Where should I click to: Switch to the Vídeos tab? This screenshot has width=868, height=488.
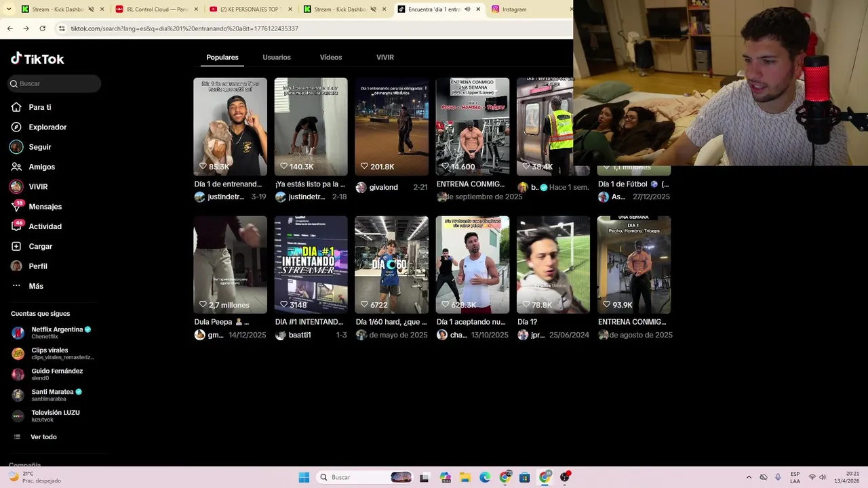pos(331,58)
